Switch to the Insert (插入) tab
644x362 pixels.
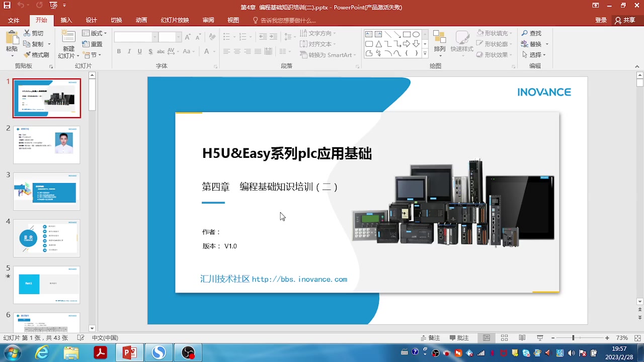coord(66,20)
